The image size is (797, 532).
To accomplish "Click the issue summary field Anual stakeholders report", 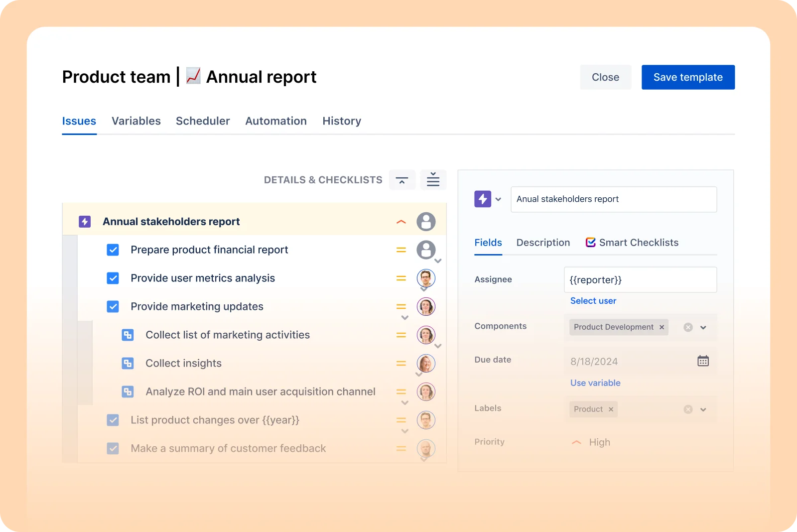I will pyautogui.click(x=614, y=199).
